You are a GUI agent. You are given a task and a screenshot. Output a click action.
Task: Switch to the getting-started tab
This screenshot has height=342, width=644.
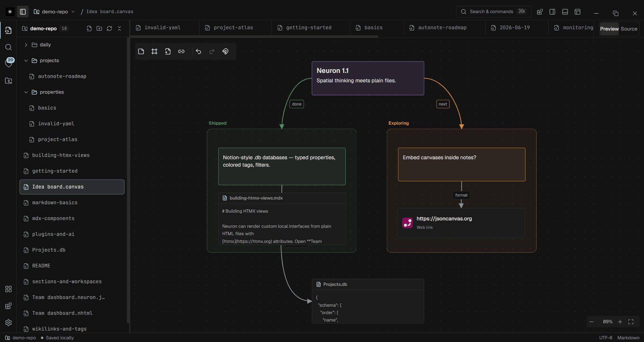(x=310, y=28)
